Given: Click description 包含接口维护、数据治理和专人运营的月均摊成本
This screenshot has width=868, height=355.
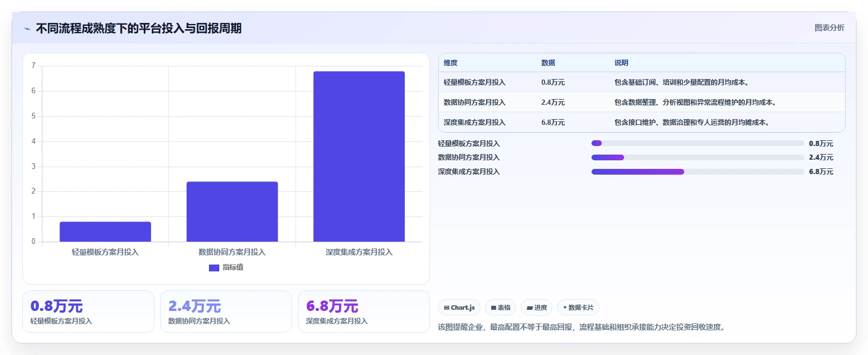Looking at the screenshot, I should pos(692,123).
